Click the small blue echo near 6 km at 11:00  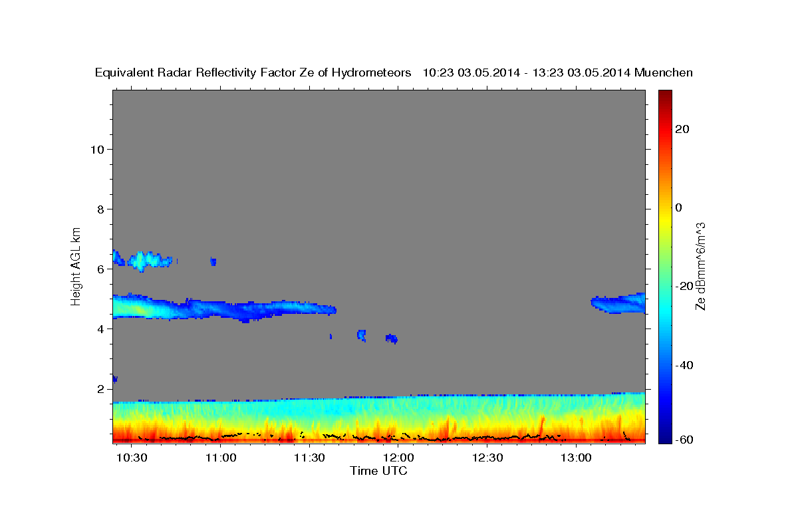pos(213,261)
